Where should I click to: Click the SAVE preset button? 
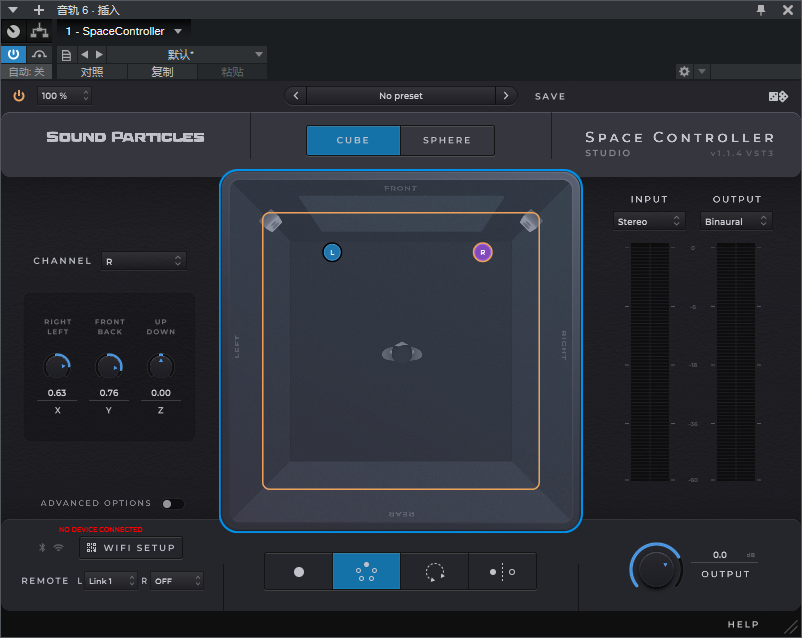coord(550,96)
